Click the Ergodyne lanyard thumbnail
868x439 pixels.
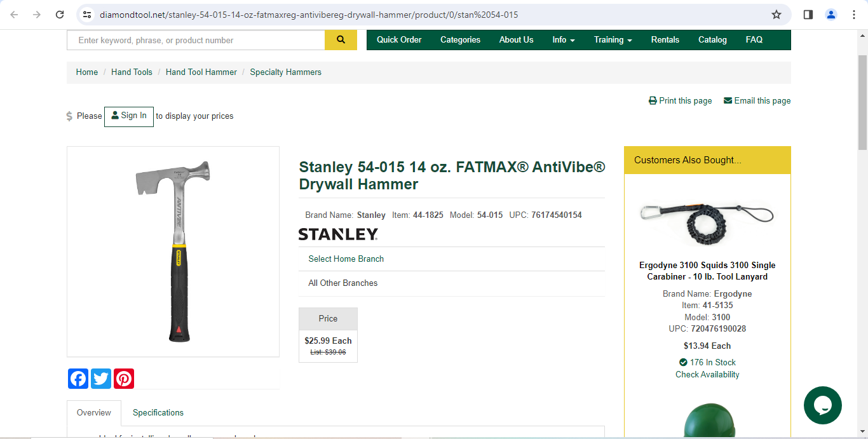coord(707,224)
